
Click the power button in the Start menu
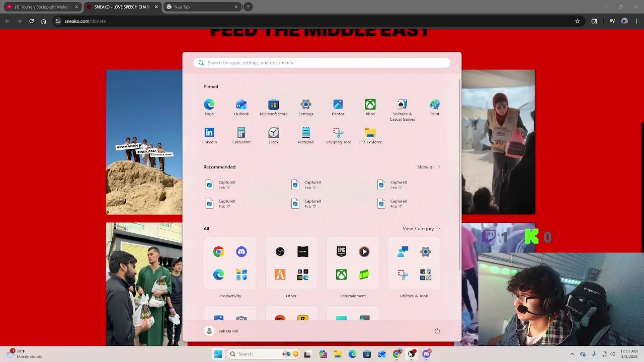pos(437,331)
